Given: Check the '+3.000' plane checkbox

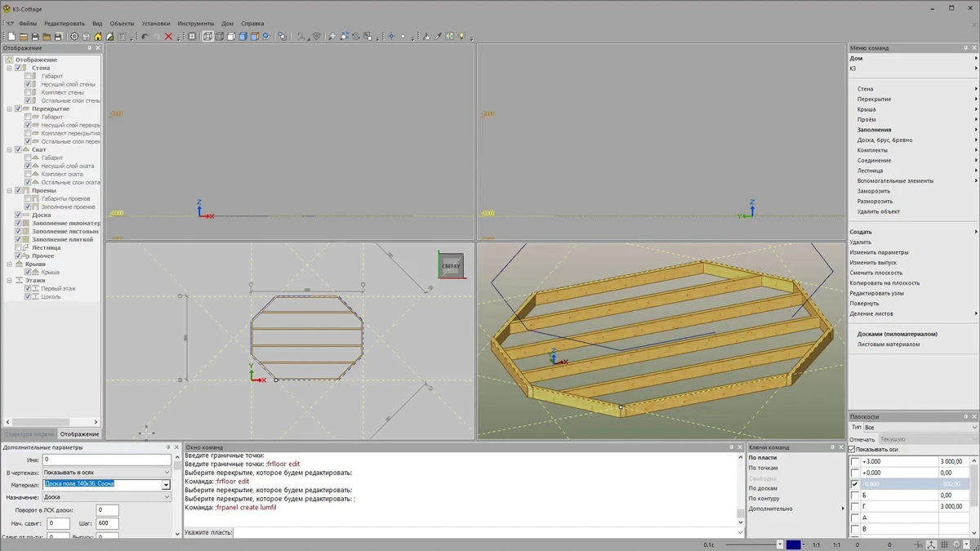Looking at the screenshot, I should 855,462.
